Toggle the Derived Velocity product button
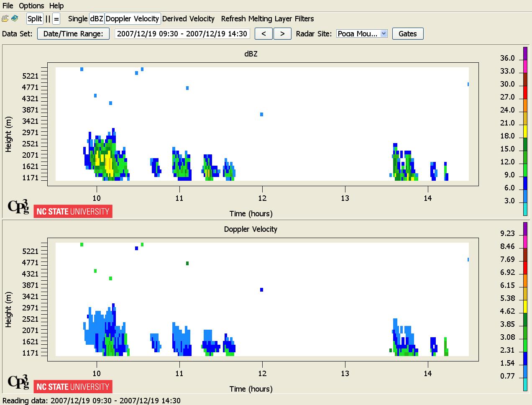532x405 pixels. 188,19
